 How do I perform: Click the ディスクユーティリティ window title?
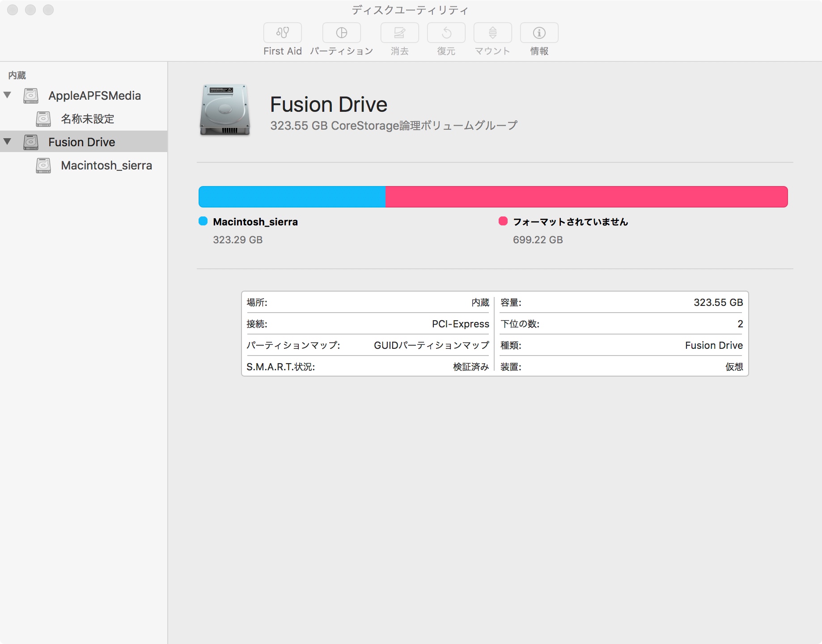click(x=410, y=10)
